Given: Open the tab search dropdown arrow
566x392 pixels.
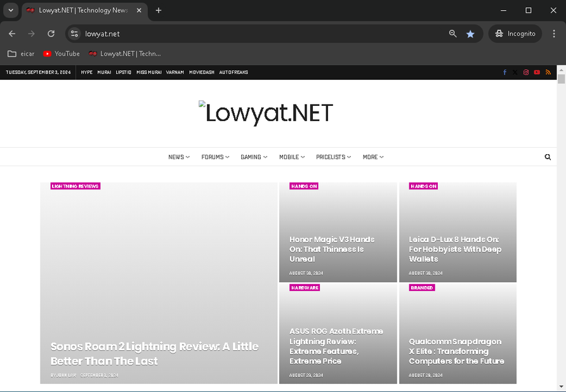Looking at the screenshot, I should click(11, 10).
